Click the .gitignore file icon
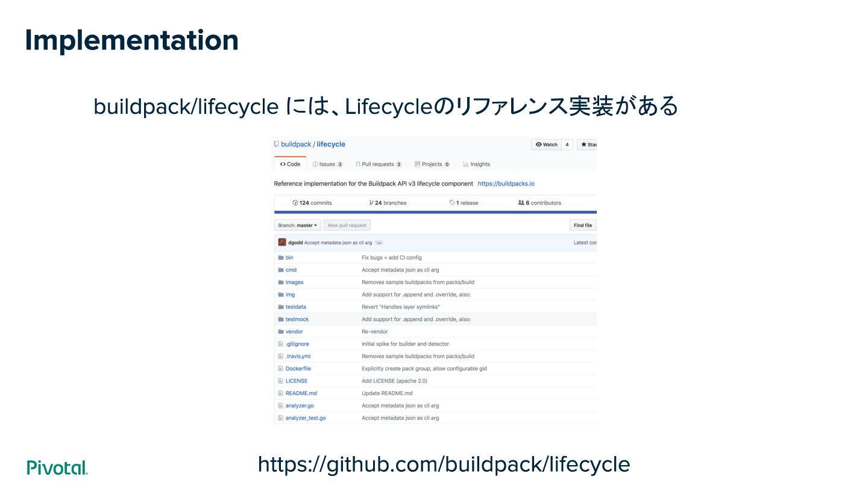Image resolution: width=868 pixels, height=488 pixels. coord(280,344)
